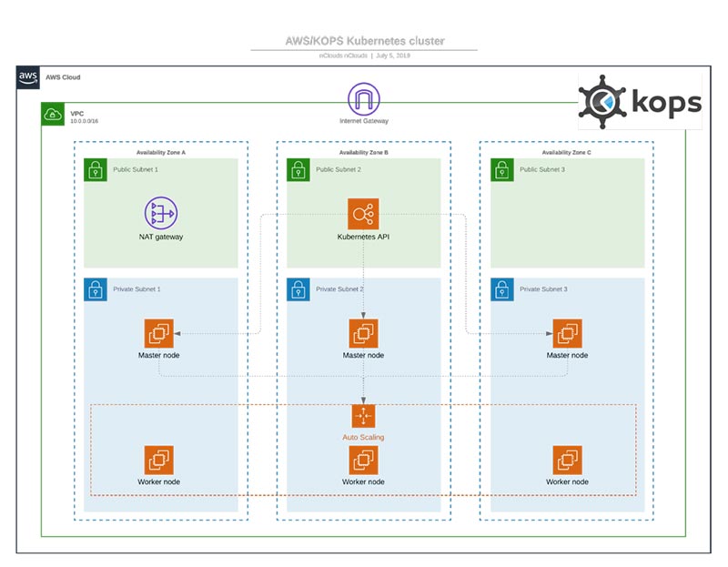Screen dimensions: 728x567
Task: Click the kops logo
Action: point(640,102)
